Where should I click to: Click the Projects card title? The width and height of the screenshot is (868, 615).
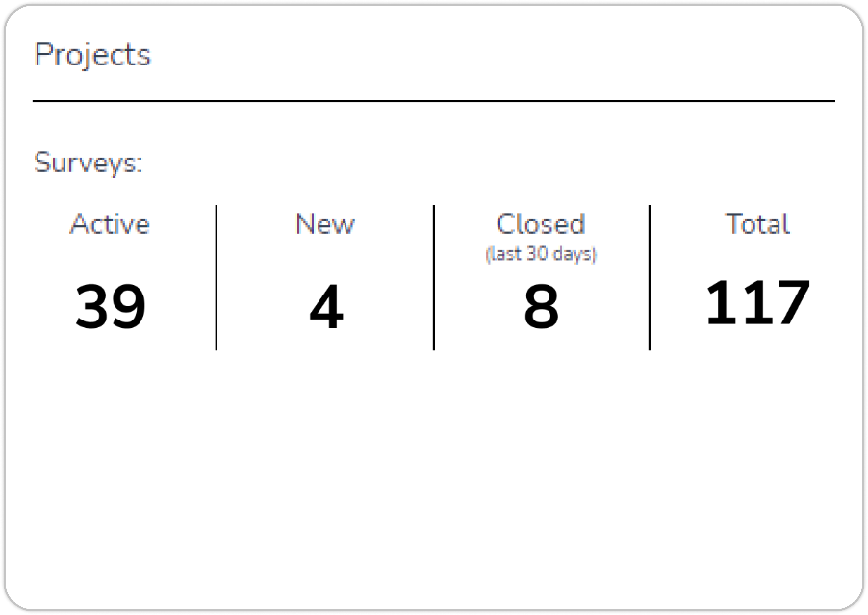point(92,55)
